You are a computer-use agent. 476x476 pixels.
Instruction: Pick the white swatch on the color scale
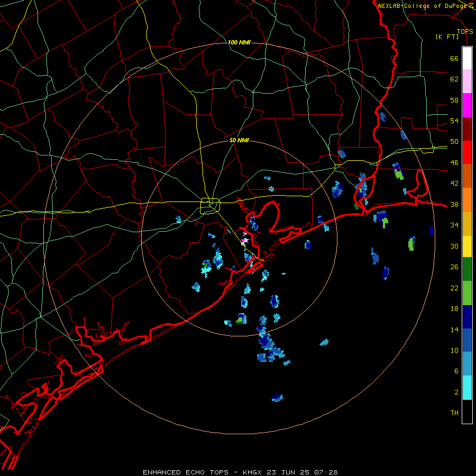click(467, 58)
